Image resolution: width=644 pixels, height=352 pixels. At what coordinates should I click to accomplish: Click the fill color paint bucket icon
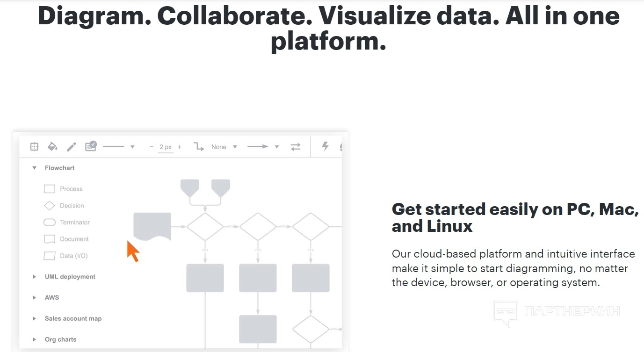(52, 147)
